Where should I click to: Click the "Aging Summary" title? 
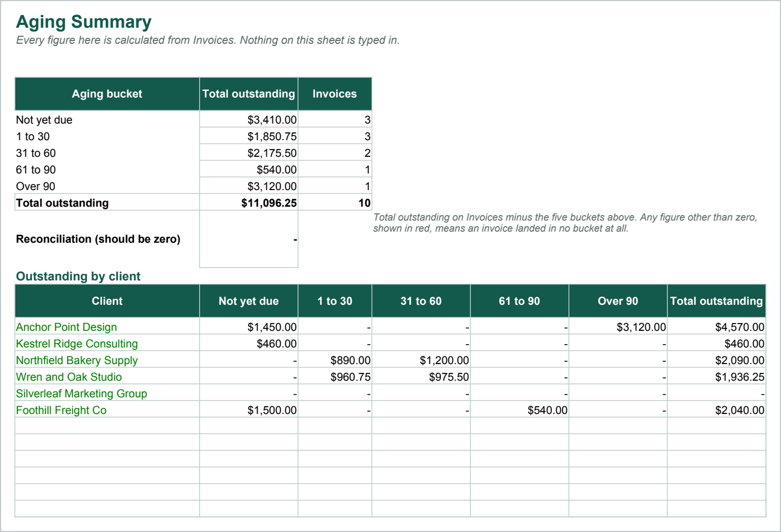point(84,22)
